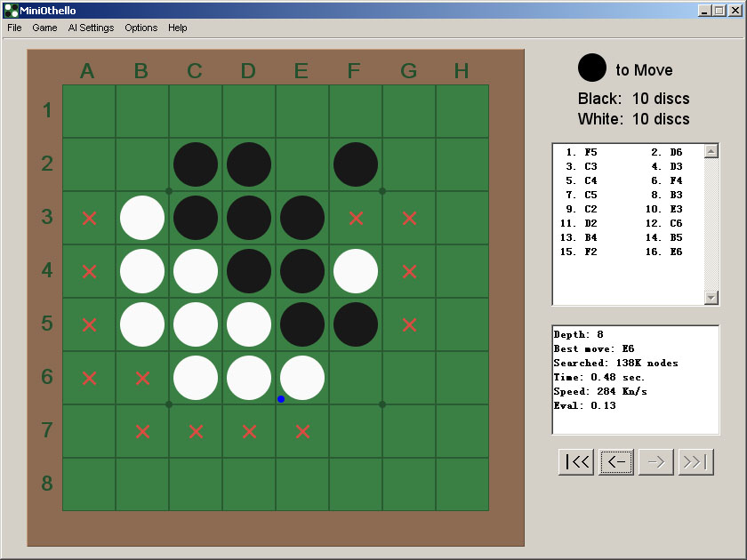Open the Help menu
The width and height of the screenshot is (747, 560).
pyautogui.click(x=178, y=28)
